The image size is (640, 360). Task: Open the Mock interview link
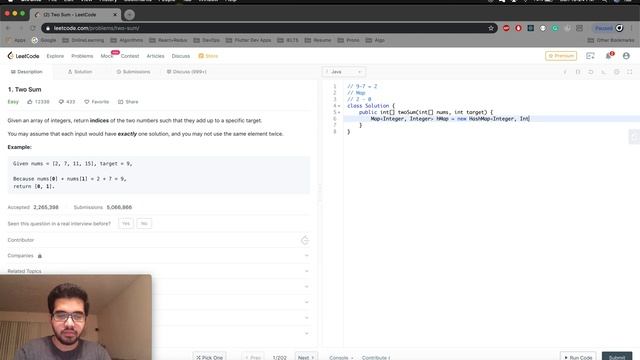(x=107, y=56)
